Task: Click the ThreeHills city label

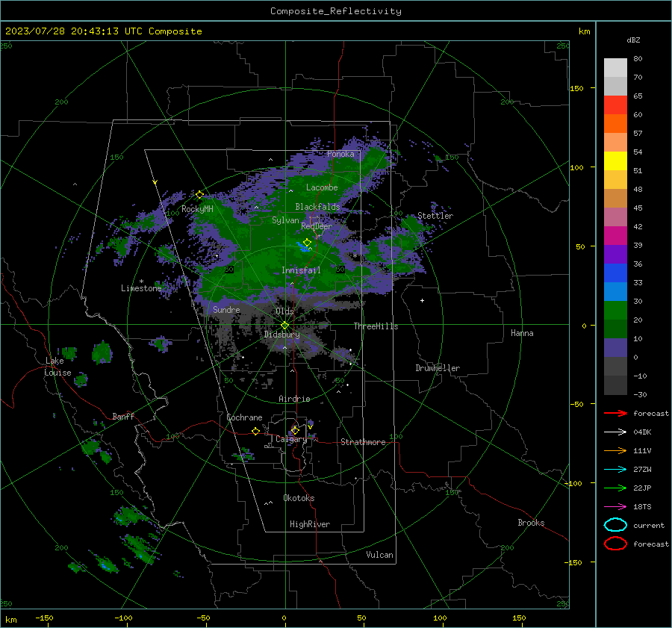Action: click(x=376, y=326)
